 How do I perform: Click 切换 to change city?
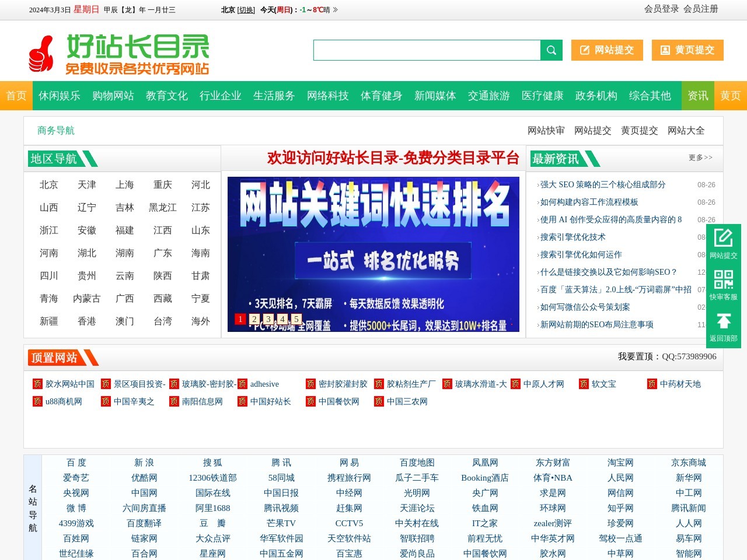(x=246, y=10)
